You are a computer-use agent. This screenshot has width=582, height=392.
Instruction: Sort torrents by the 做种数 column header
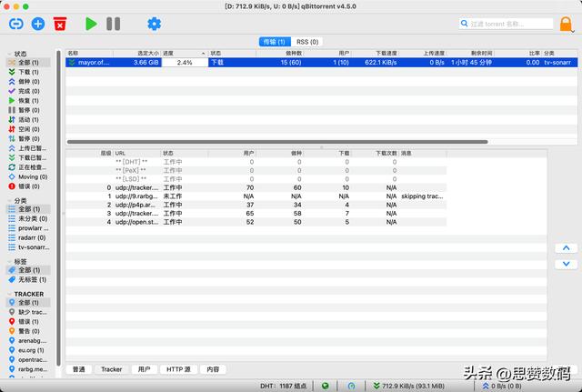280,54
